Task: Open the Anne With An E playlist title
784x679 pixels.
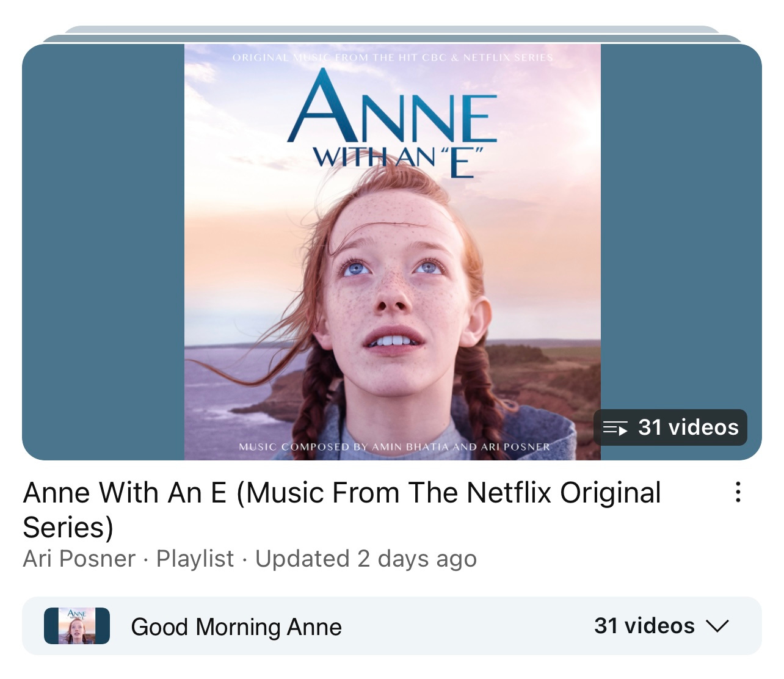Action: (342, 510)
